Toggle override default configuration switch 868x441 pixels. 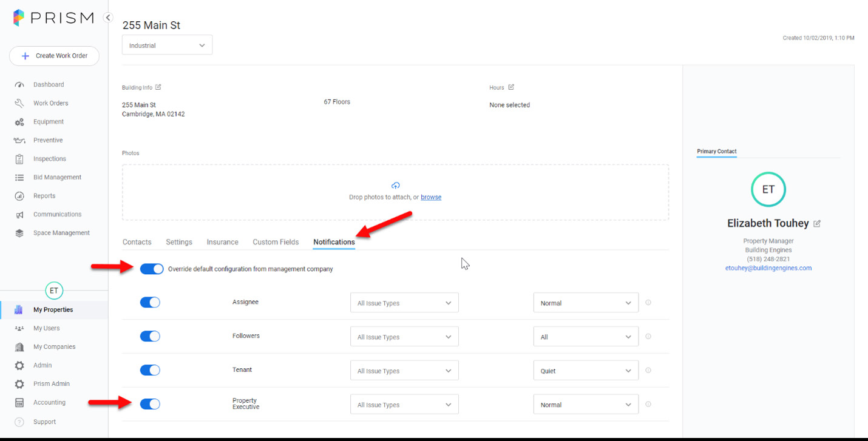point(152,269)
